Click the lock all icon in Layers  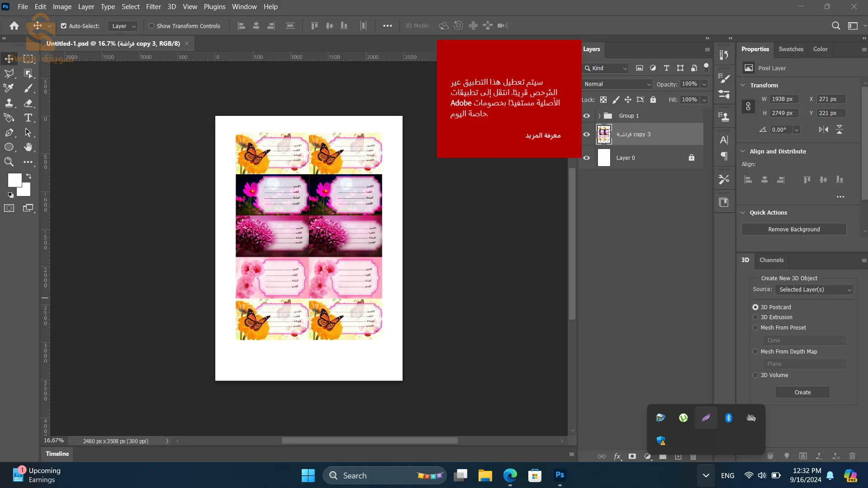653,100
